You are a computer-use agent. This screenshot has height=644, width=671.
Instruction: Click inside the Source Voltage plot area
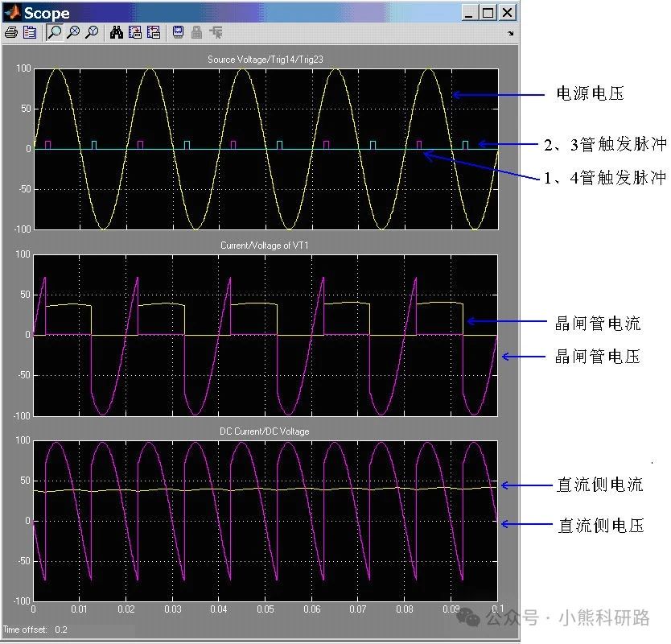pyautogui.click(x=266, y=149)
